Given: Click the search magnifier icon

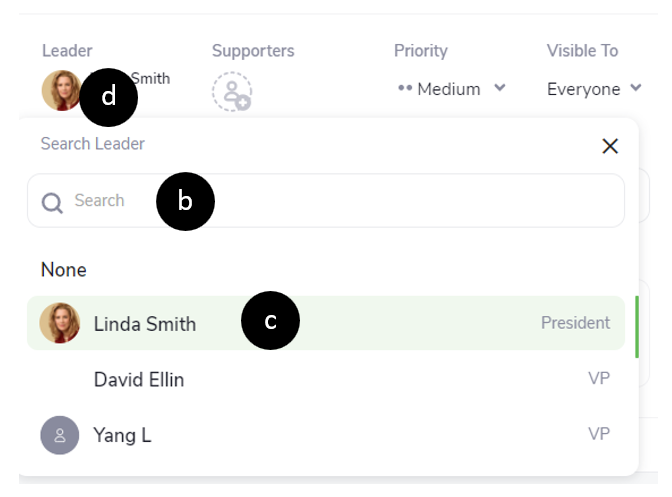Looking at the screenshot, I should pos(52,203).
